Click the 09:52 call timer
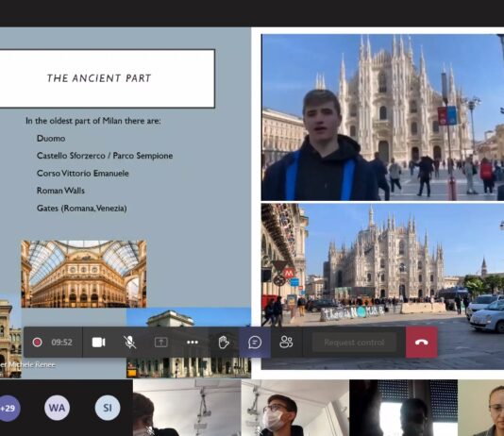Screen dimensions: 504x436 coord(61,343)
